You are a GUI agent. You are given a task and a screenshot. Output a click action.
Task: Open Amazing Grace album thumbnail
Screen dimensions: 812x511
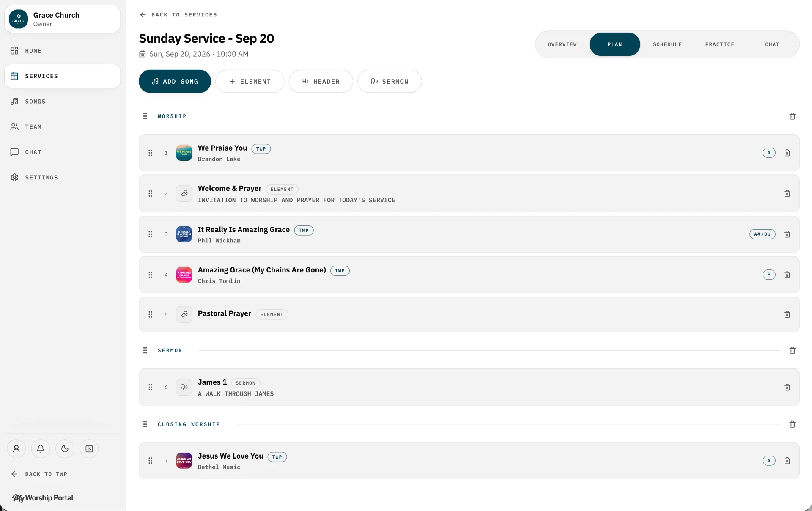tap(184, 275)
